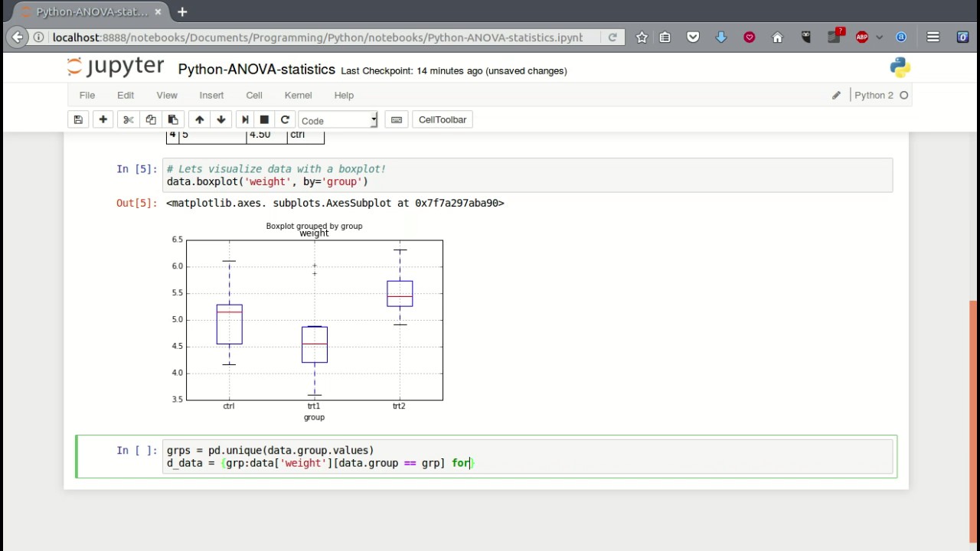Click the In [5]: prompt label
The height and width of the screenshot is (551, 980).
point(136,169)
